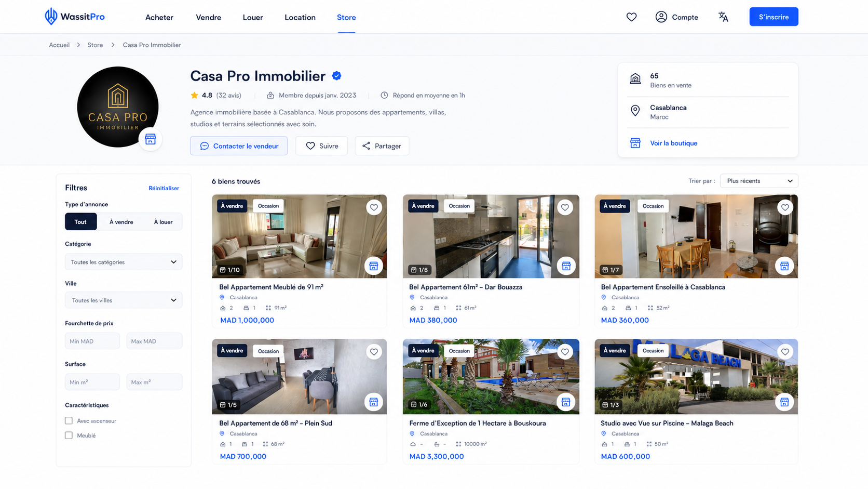Go to the Accueil breadcrumb
868x489 pixels.
[59, 45]
